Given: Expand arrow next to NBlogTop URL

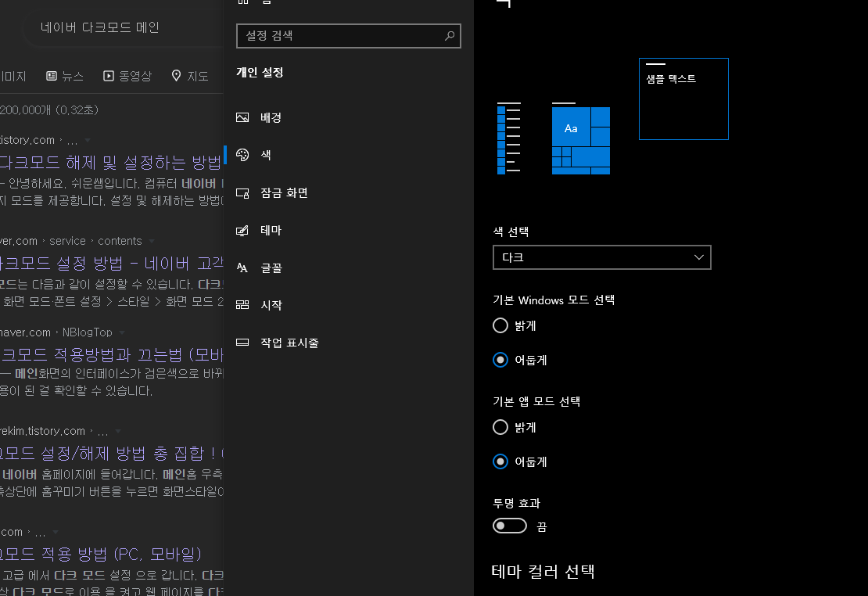Looking at the screenshot, I should point(122,332).
